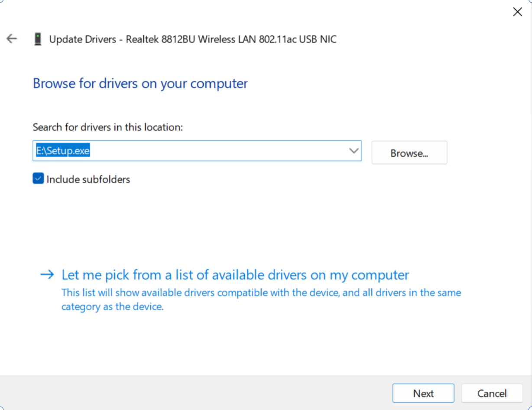Click the arrow icon beside 'Let me pick'
Viewport: 532px width, 410px height.
pyautogui.click(x=47, y=275)
